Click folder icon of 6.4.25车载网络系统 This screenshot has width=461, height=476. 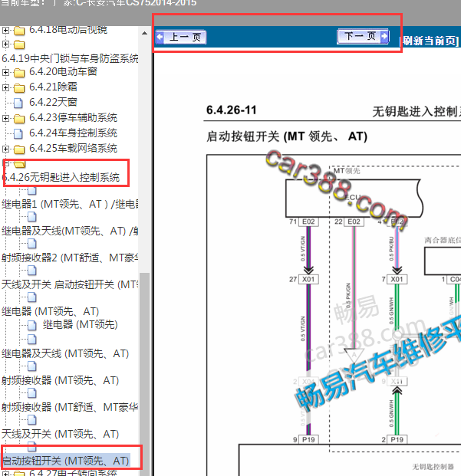click(x=19, y=149)
